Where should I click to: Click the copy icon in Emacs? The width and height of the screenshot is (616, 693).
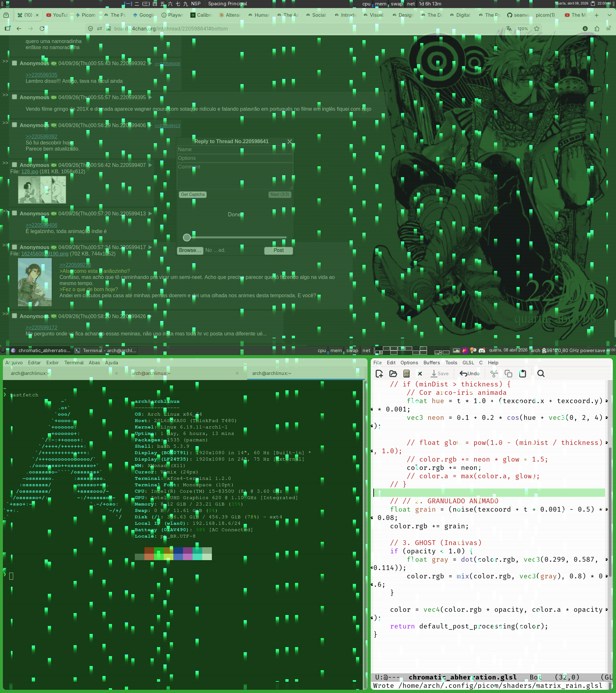point(508,374)
